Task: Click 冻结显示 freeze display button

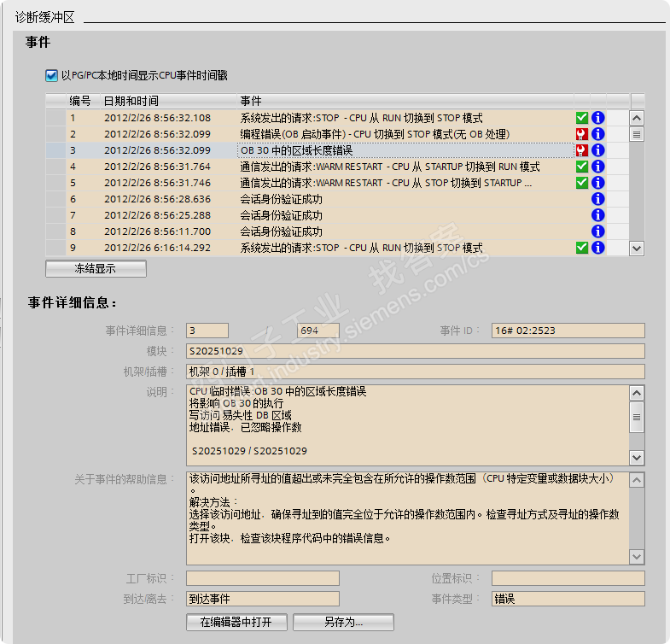Action: point(96,268)
